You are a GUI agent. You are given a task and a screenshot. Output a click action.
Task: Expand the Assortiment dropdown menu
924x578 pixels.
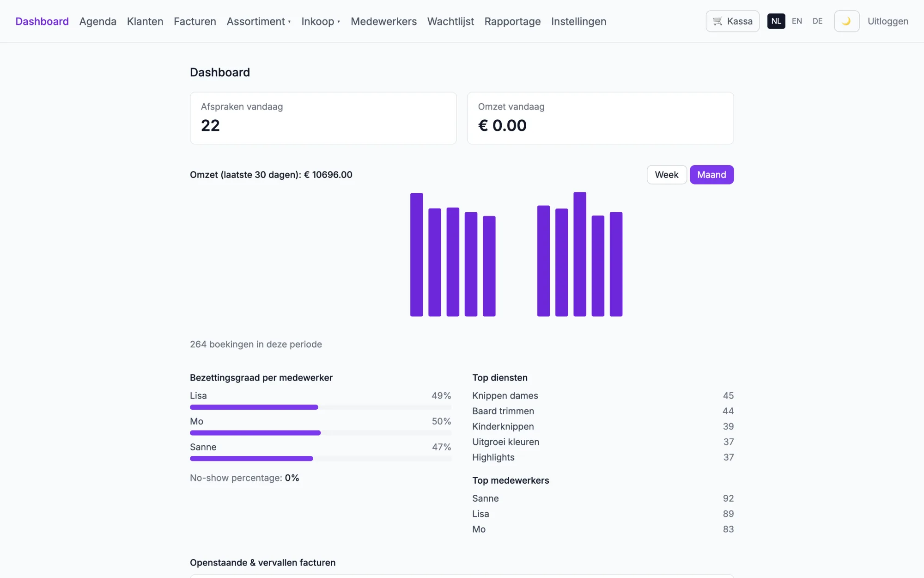259,21
